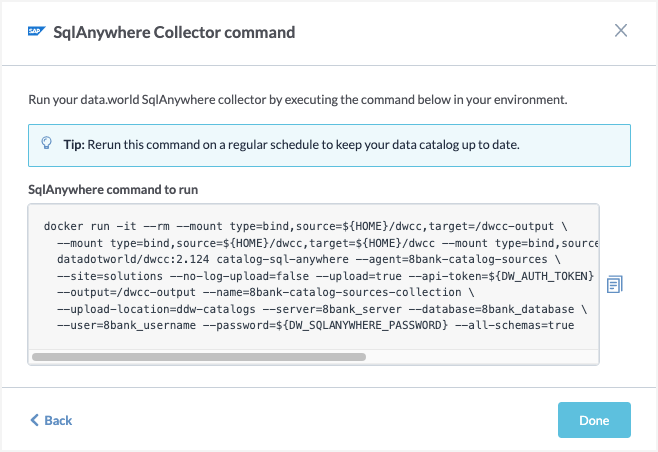Click the 'docker run -it --rm' command line
The image size is (658, 452).
pos(306,226)
